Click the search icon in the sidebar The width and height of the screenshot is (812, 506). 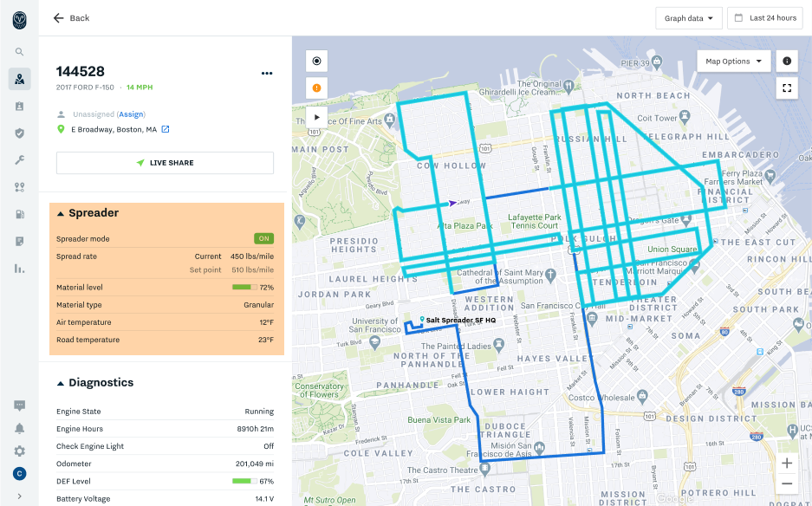click(19, 52)
